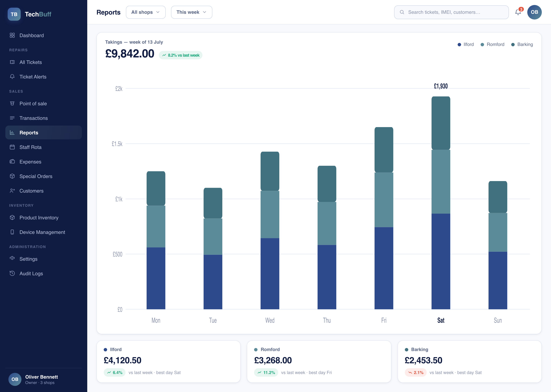Image resolution: width=551 pixels, height=392 pixels.
Task: Open Point of sale page
Action: [43, 103]
